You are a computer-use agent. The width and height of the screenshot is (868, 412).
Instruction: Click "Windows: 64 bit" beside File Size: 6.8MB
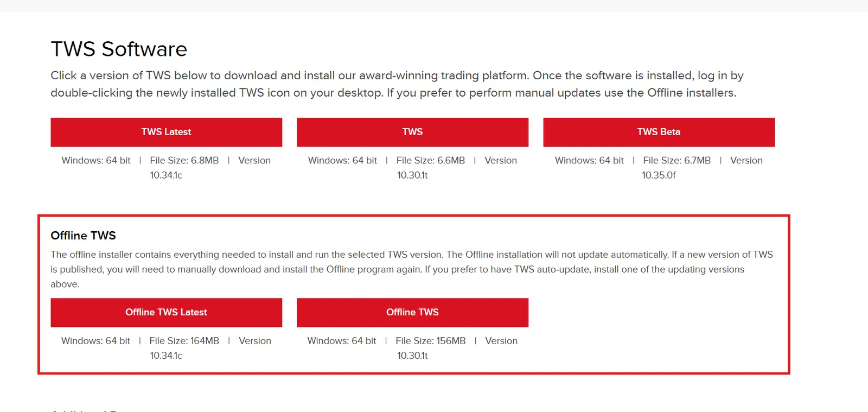(x=96, y=160)
